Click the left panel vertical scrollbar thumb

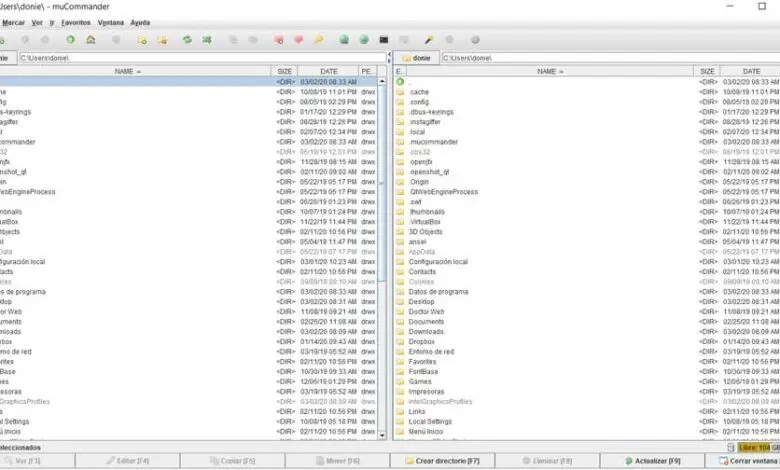click(x=382, y=184)
